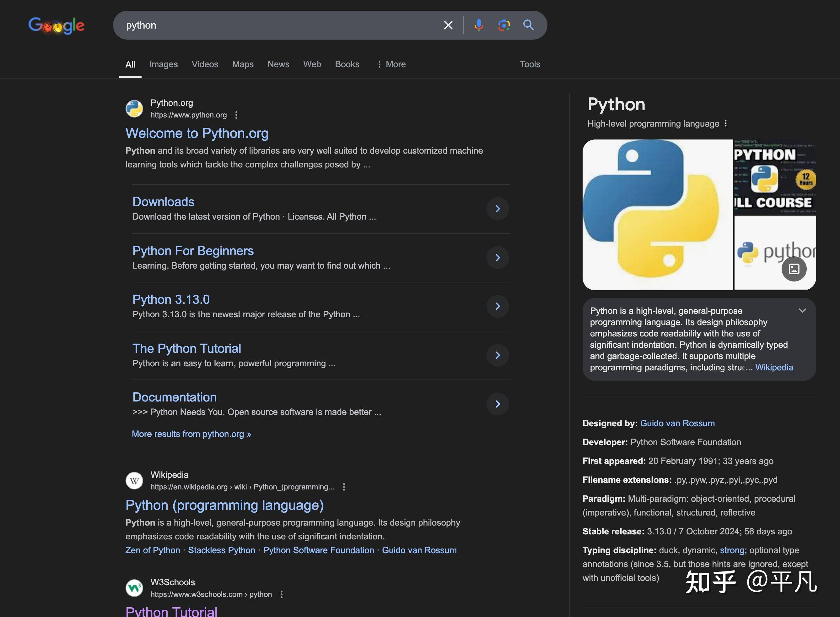840x617 pixels.
Task: Switch to the News tab
Action: 278,64
